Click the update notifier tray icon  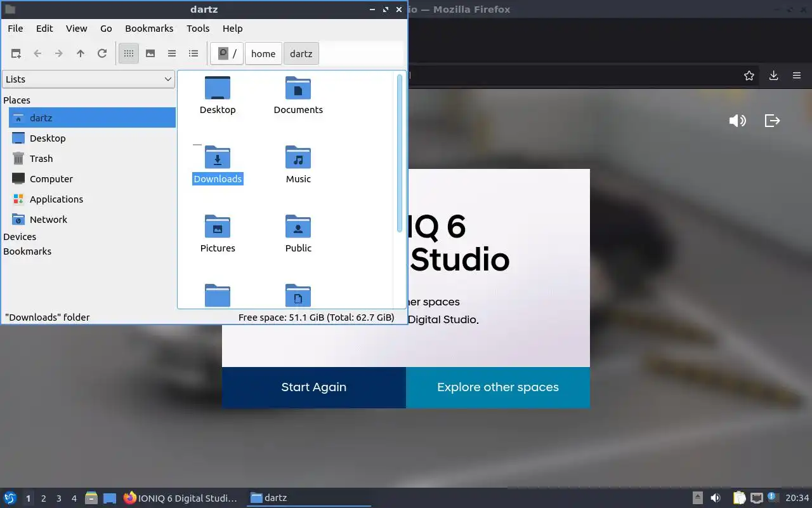point(773,498)
